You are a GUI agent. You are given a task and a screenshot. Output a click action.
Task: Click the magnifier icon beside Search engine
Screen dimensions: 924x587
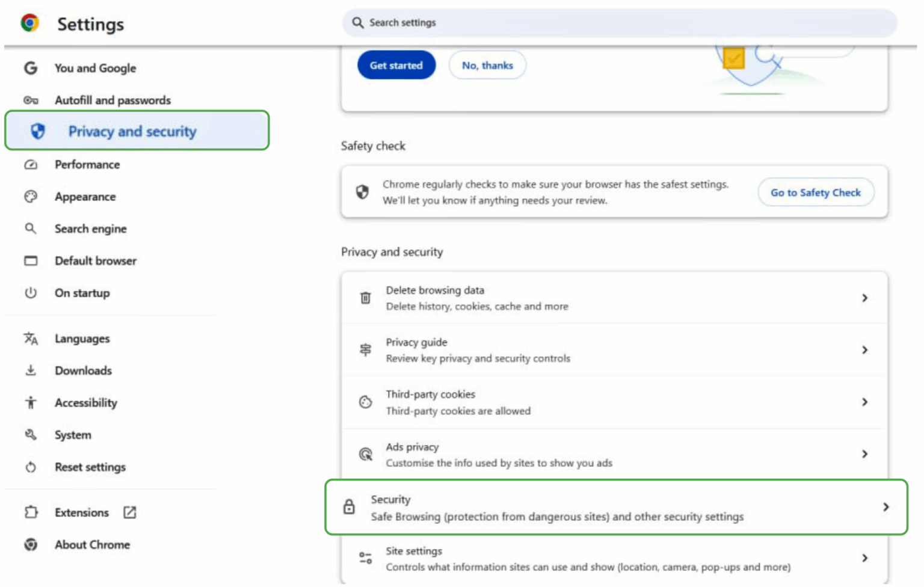point(31,229)
